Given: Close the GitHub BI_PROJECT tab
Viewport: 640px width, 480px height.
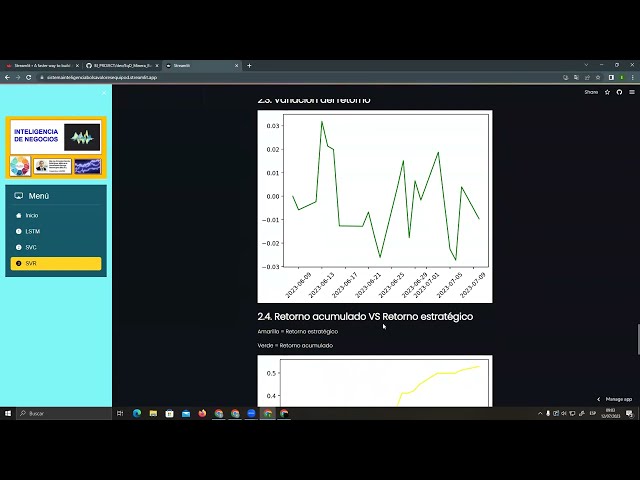Looking at the screenshot, I should 157,65.
